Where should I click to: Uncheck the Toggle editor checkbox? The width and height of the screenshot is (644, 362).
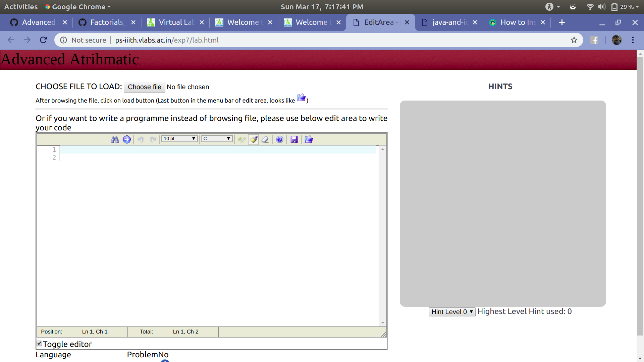(39, 343)
